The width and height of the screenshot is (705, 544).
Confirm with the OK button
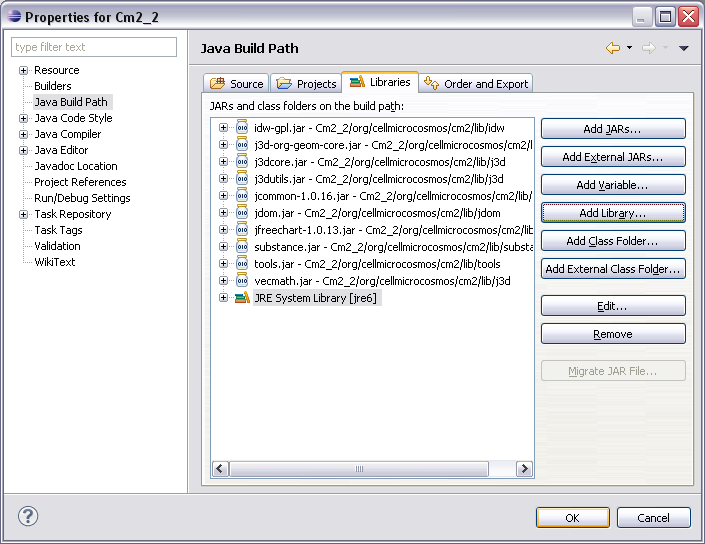click(x=573, y=517)
